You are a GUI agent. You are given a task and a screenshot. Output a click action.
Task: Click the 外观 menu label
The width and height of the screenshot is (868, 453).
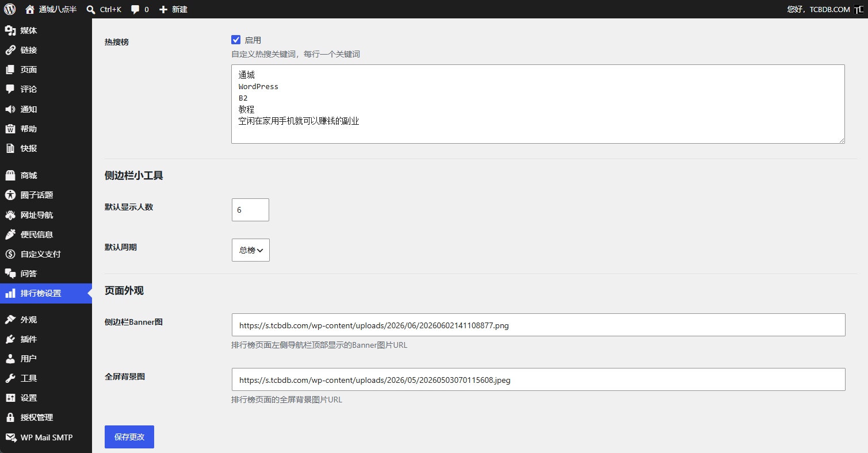(x=29, y=320)
